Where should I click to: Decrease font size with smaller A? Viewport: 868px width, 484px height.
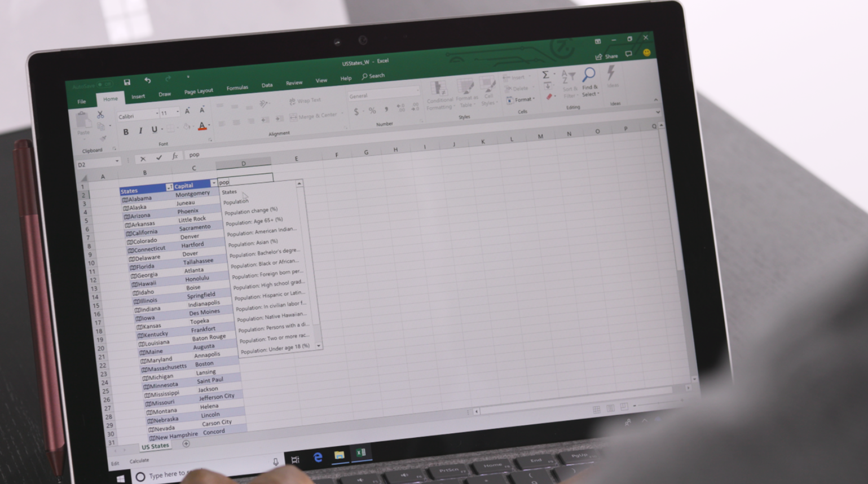(202, 110)
